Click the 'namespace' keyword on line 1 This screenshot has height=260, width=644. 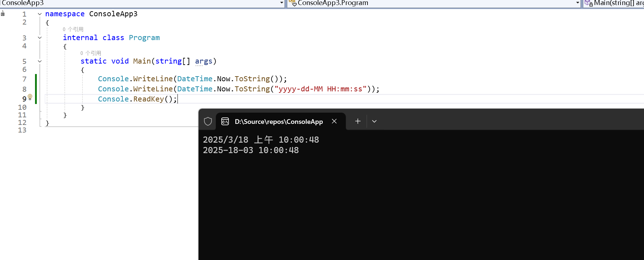tap(65, 14)
